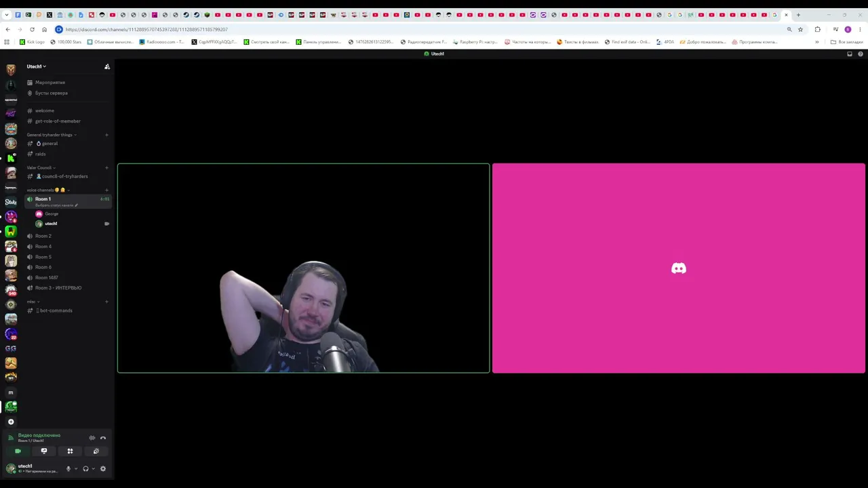This screenshot has height=488, width=868.
Task: Add a channel to misc category
Action: click(106, 302)
